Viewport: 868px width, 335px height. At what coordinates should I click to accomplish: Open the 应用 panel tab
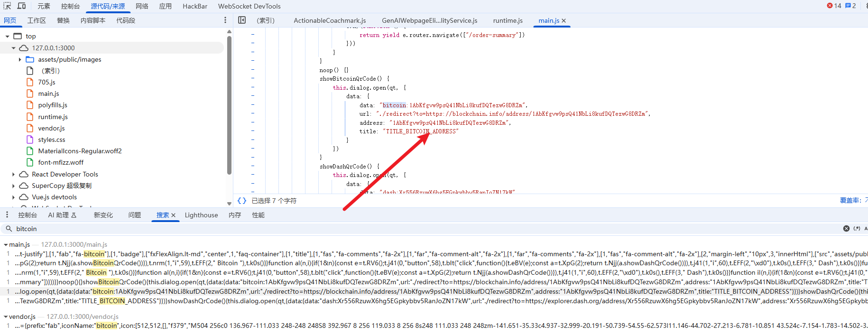coord(166,6)
